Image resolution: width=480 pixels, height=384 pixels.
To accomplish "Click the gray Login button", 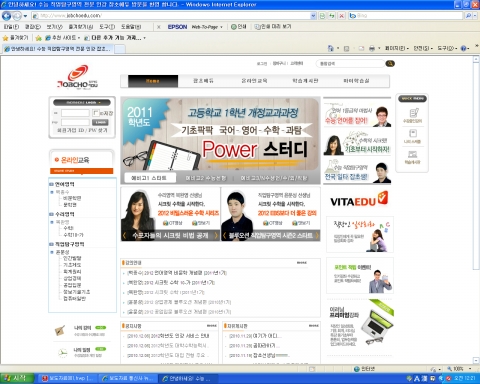I will [x=100, y=122].
